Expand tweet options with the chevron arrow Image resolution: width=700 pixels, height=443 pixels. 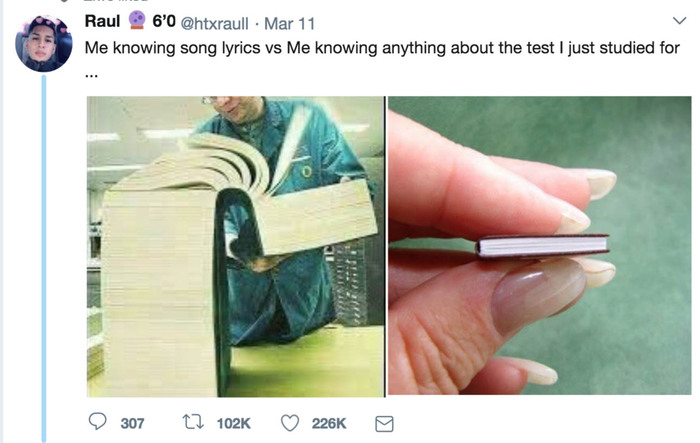[x=679, y=21]
